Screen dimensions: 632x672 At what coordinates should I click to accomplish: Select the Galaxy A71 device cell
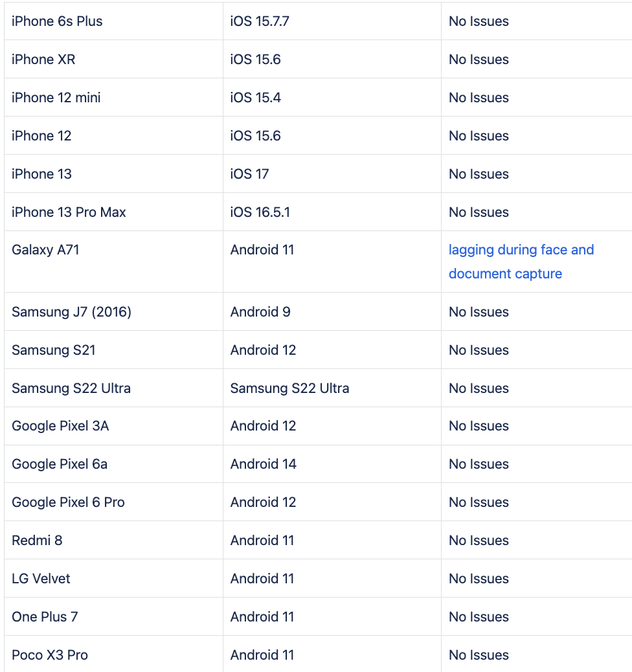click(x=113, y=262)
